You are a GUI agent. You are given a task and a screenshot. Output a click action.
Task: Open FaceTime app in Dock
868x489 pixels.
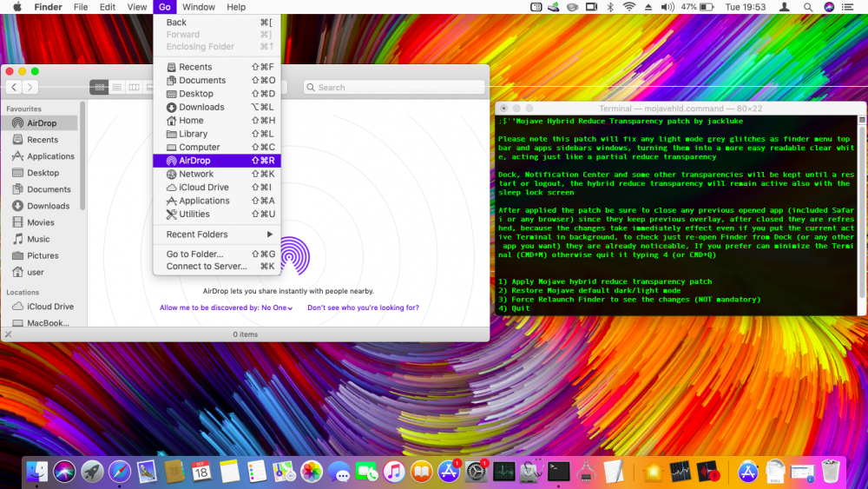coord(366,472)
